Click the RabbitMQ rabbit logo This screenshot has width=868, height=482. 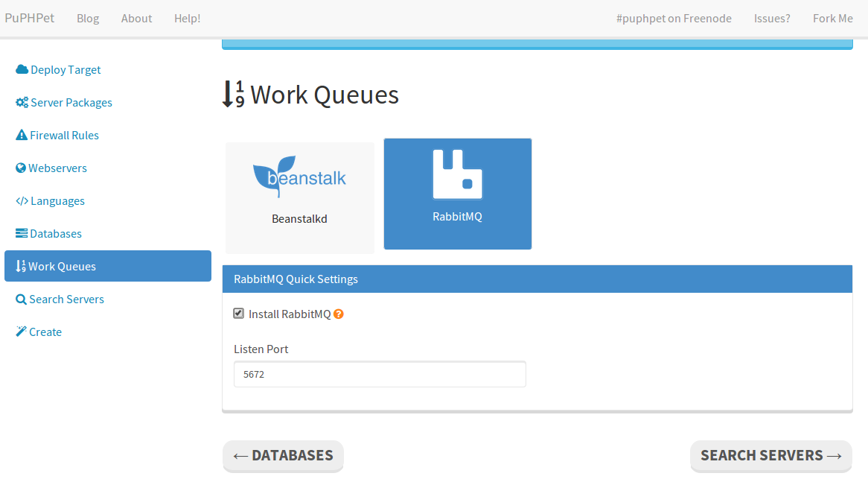(x=457, y=174)
